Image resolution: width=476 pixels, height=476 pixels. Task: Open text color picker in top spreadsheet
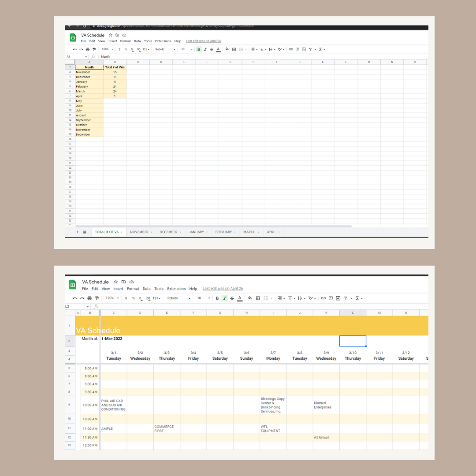(x=218, y=49)
